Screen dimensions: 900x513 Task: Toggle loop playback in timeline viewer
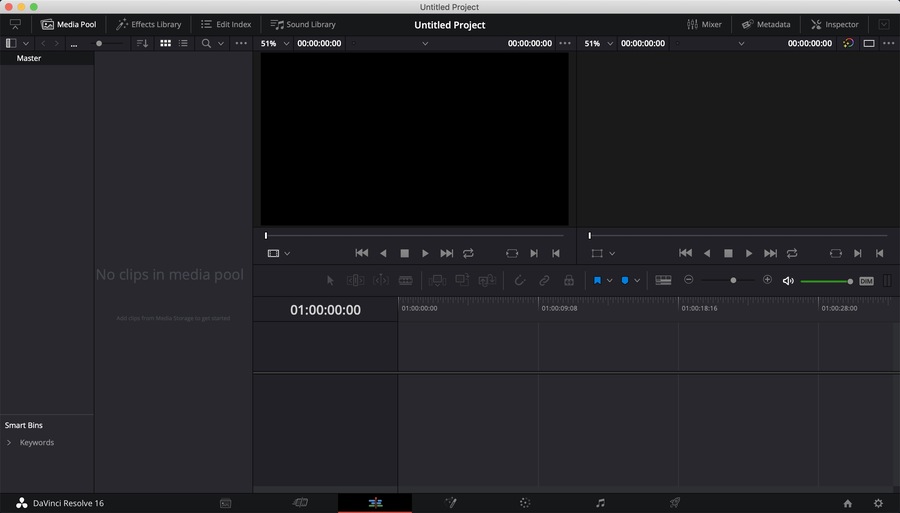(x=792, y=253)
